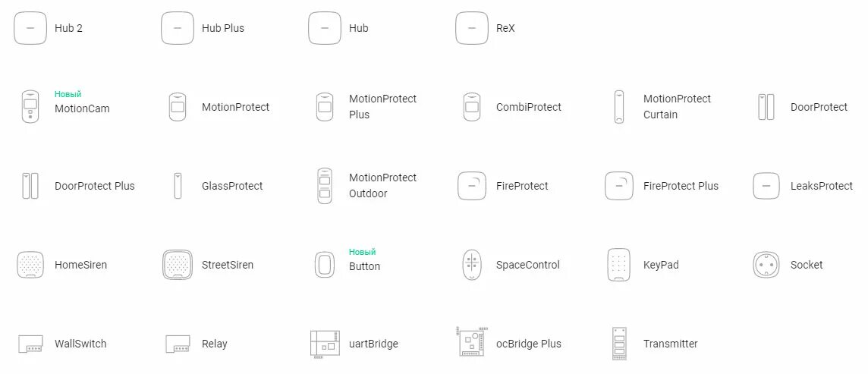Image resolution: width=868 pixels, height=374 pixels.
Task: Click the KeyPad device icon
Action: point(619,265)
